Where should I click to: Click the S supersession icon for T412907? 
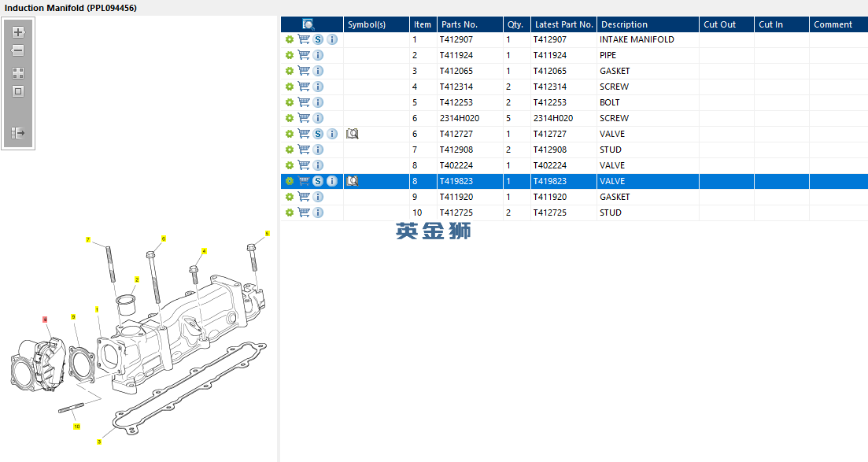pos(318,39)
